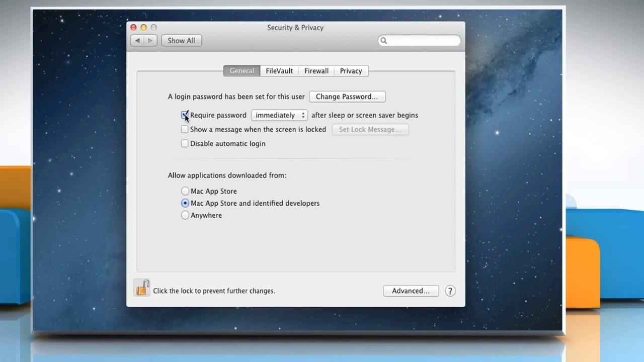Click the back navigation arrow
644x362 pixels.
[137, 40]
